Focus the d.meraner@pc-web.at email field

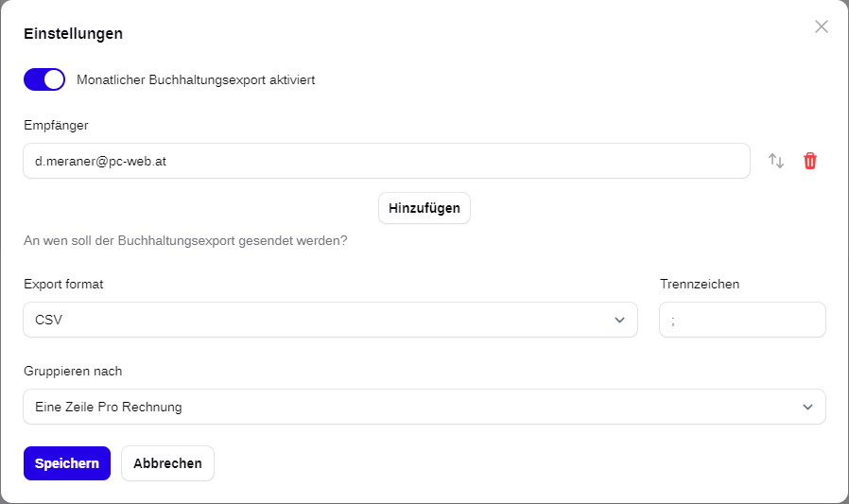click(387, 161)
